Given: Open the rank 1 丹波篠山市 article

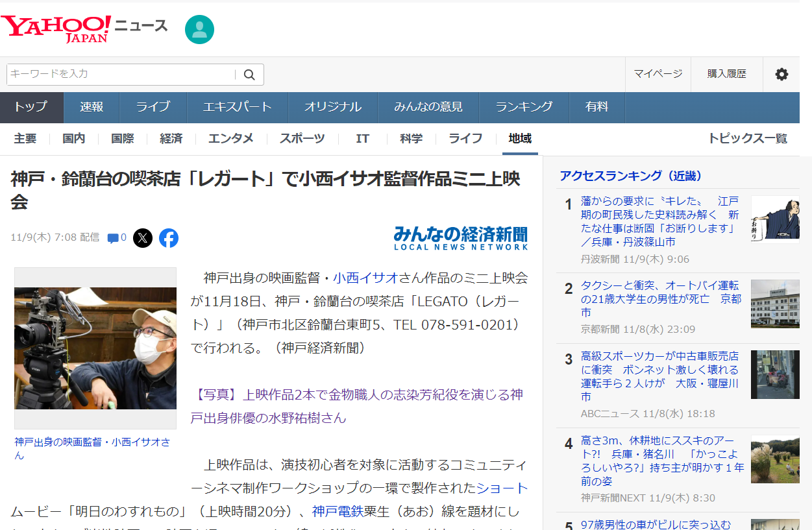Looking at the screenshot, I should tap(659, 221).
